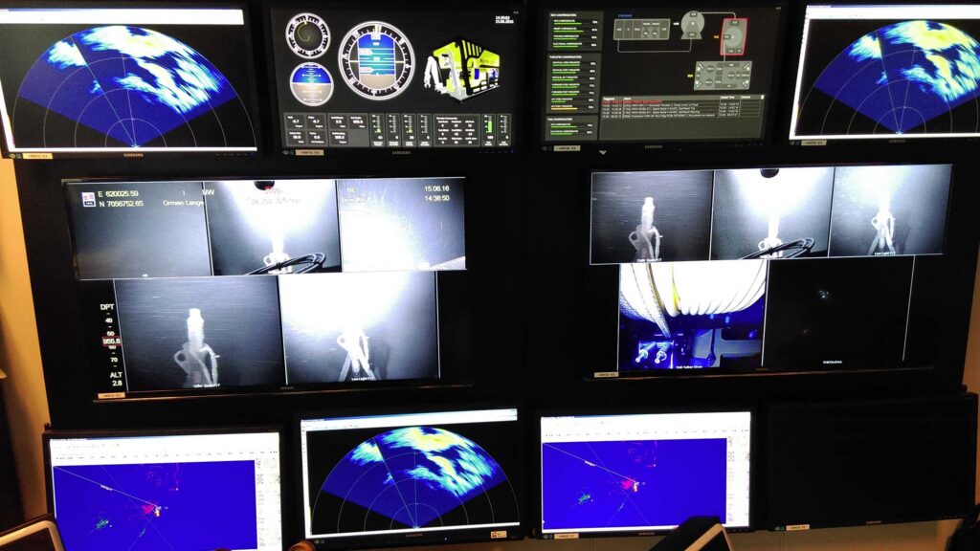
Task: Click the DPT depth scale label
Action: tap(107, 307)
